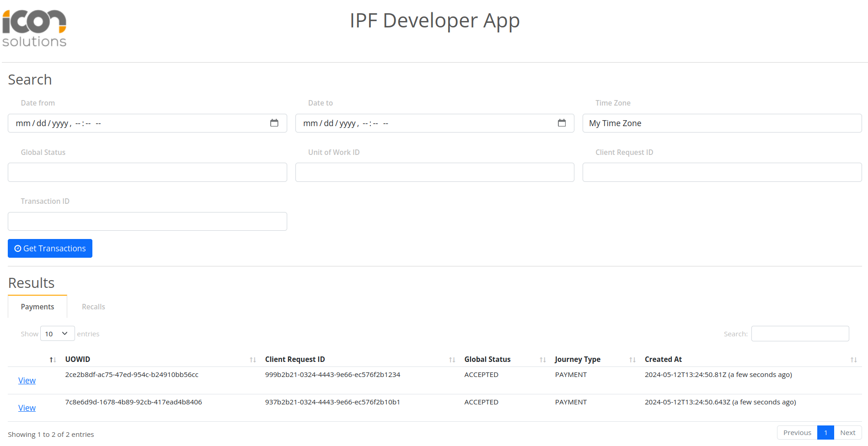Open the Time Zone selector
868x446 pixels.
(722, 123)
